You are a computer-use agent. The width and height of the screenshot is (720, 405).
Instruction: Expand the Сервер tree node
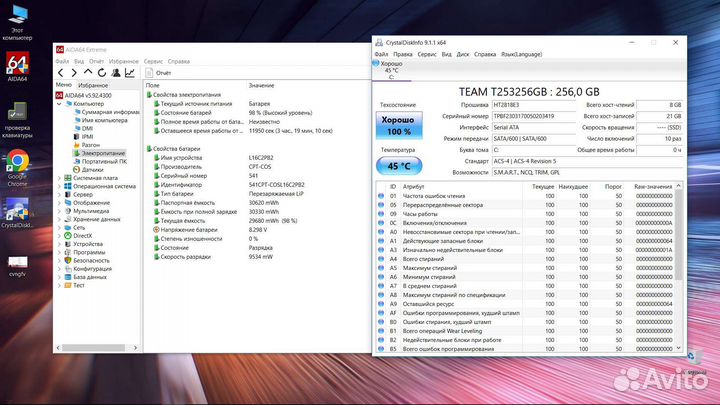tap(59, 195)
